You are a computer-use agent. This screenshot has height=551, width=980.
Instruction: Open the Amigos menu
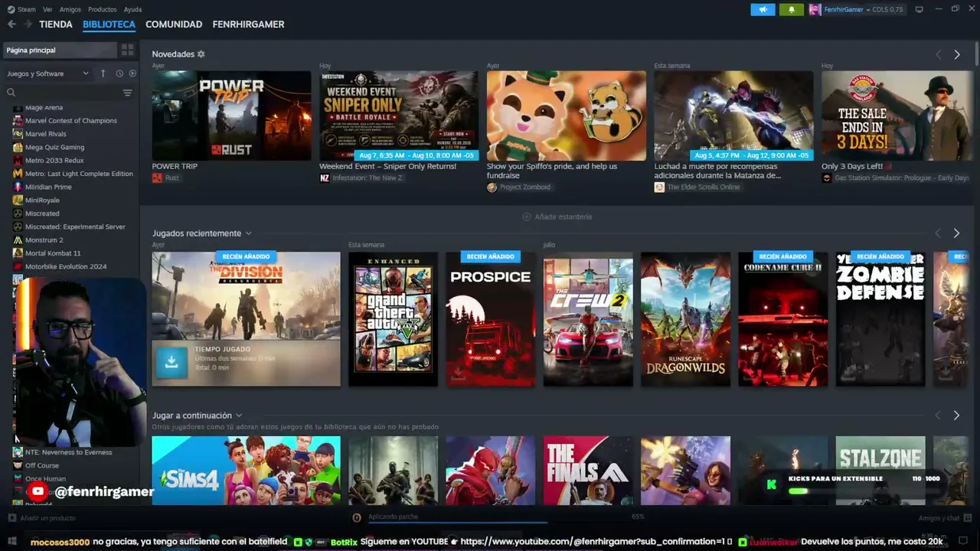[70, 9]
